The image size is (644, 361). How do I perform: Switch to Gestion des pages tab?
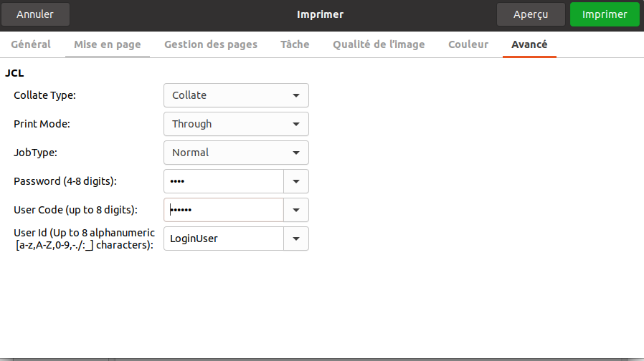pos(211,44)
